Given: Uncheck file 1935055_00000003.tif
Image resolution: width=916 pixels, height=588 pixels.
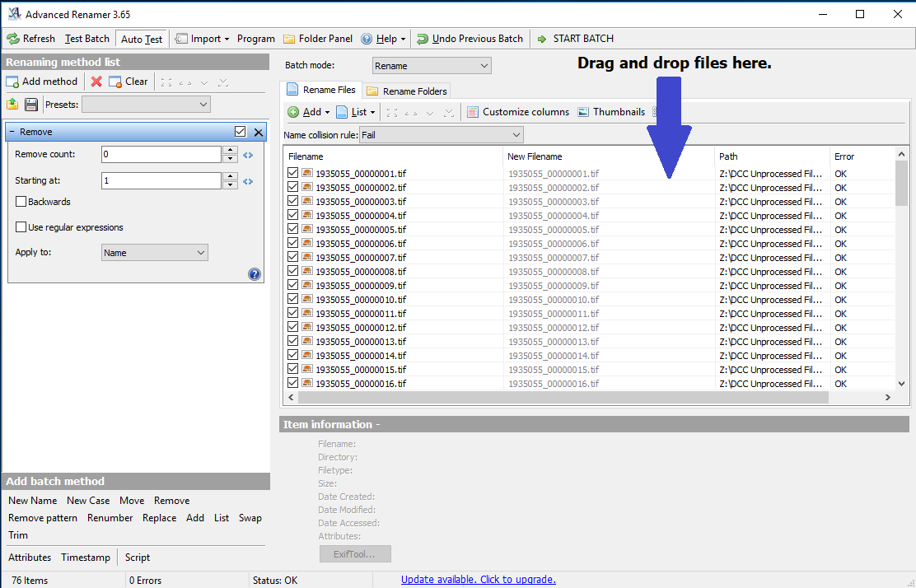Looking at the screenshot, I should (293, 202).
